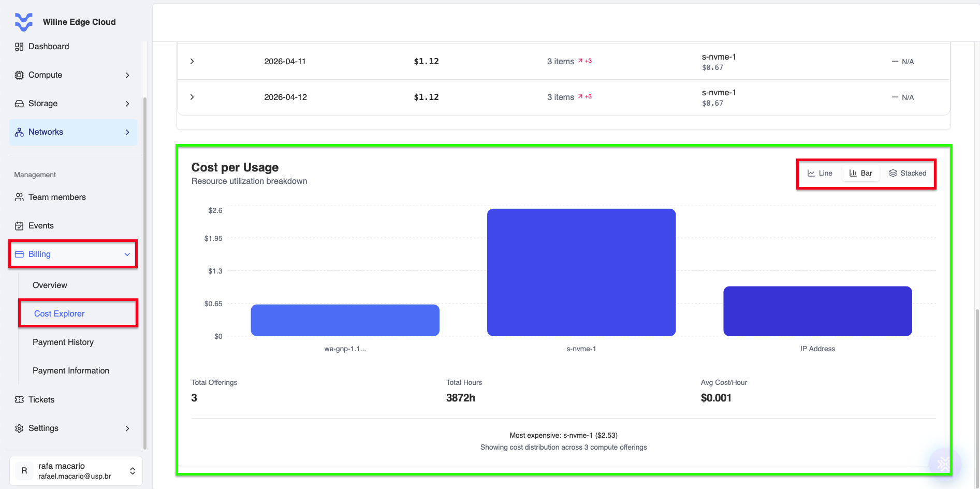Click trend arrow on 2026-04-11 row

click(x=580, y=61)
